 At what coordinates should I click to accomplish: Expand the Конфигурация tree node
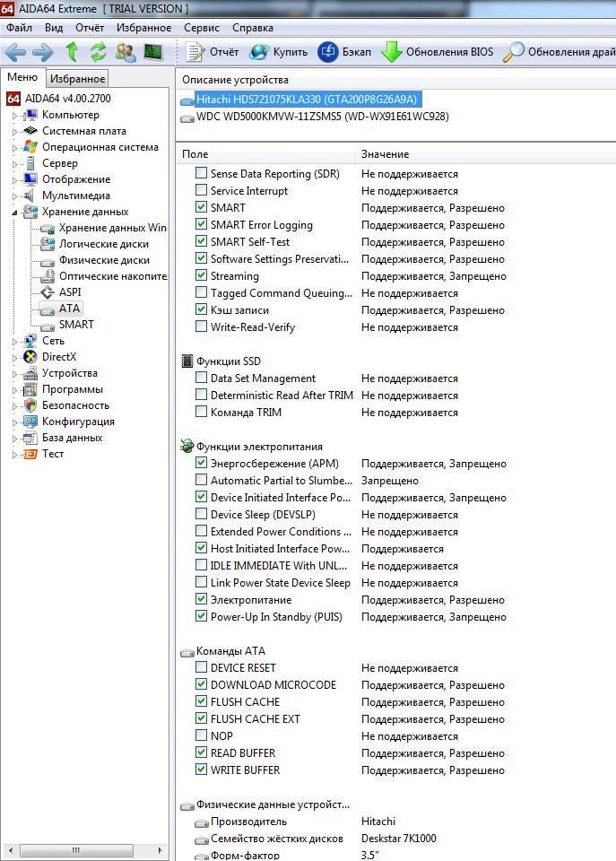point(15,422)
